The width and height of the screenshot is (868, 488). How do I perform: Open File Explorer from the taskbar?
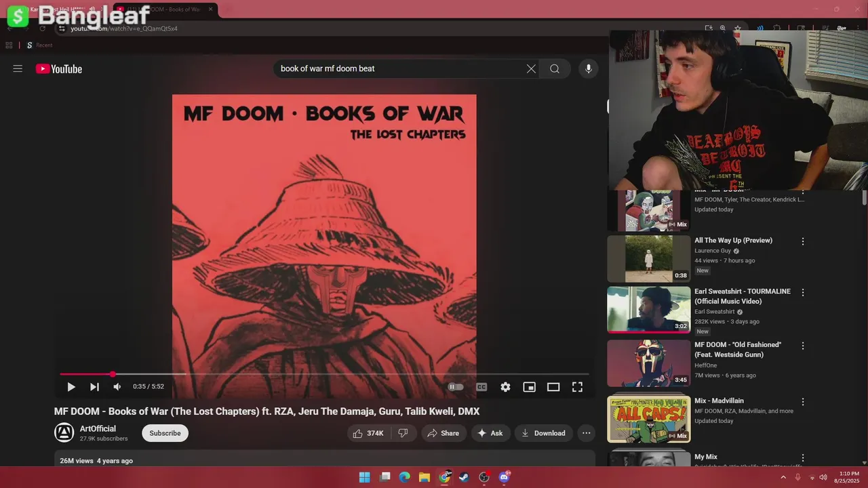pos(425,477)
